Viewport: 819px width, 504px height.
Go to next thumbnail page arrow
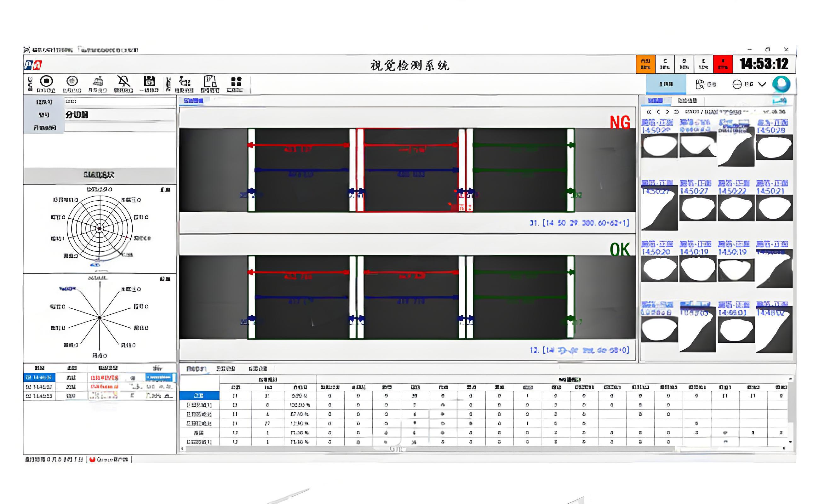667,112
